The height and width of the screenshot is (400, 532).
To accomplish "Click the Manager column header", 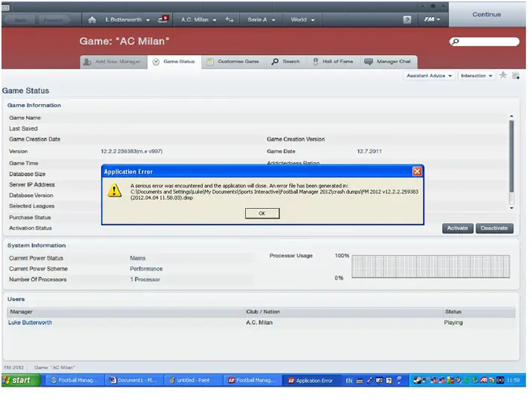I will (x=126, y=312).
